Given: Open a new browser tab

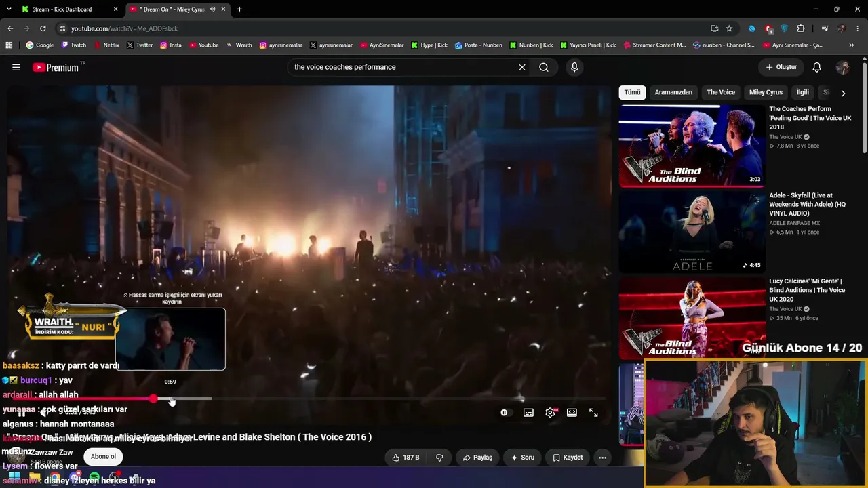Looking at the screenshot, I should [x=239, y=9].
